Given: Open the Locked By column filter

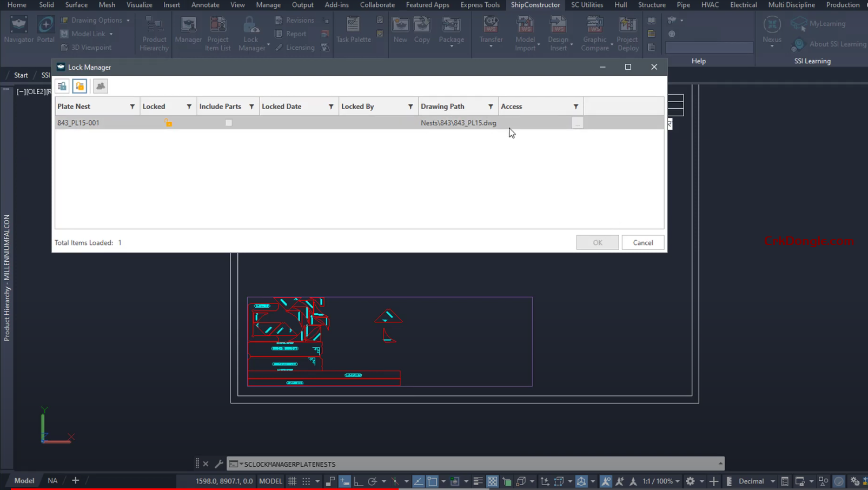Looking at the screenshot, I should tap(409, 106).
